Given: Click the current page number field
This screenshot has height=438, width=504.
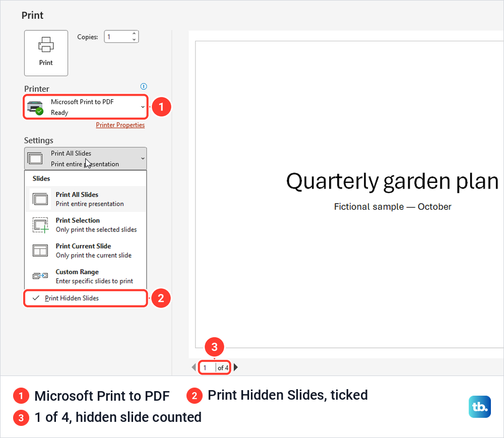Looking at the screenshot, I should 207,367.
